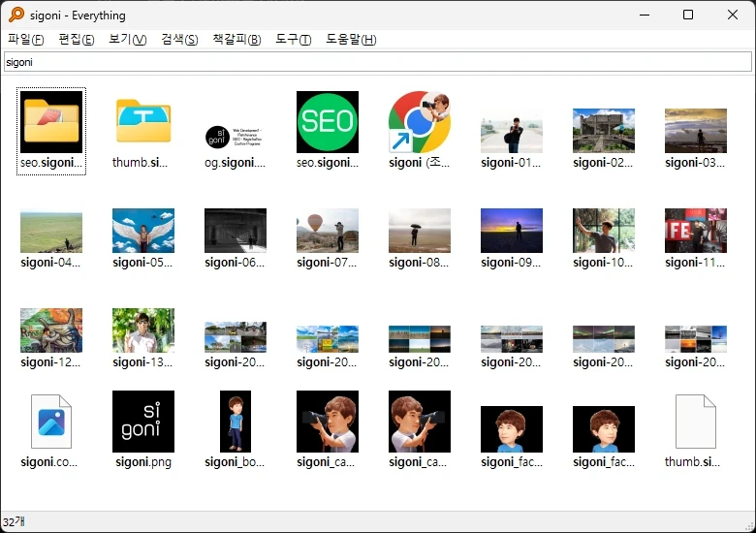
Task: Select the sigoni.png logo file
Action: [143, 422]
